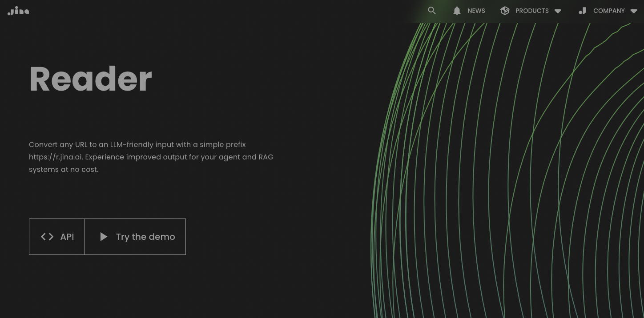Image resolution: width=644 pixels, height=318 pixels.
Task: Expand the Products dropdown arrow
Action: tap(558, 11)
